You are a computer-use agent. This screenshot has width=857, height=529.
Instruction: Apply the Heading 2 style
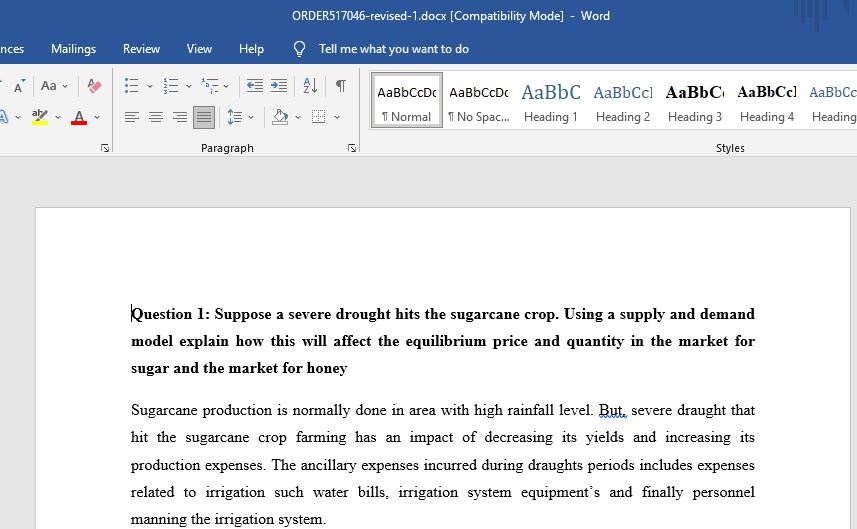(x=623, y=101)
